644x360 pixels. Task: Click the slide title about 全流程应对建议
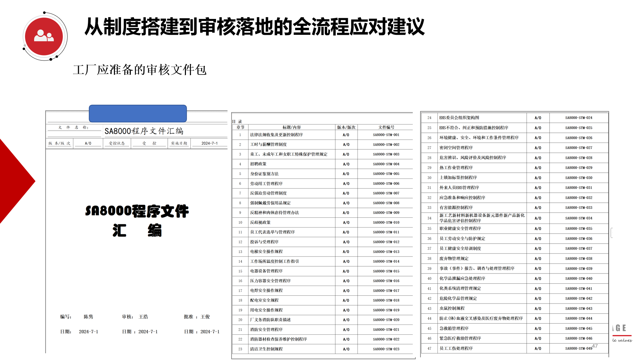[x=254, y=27]
